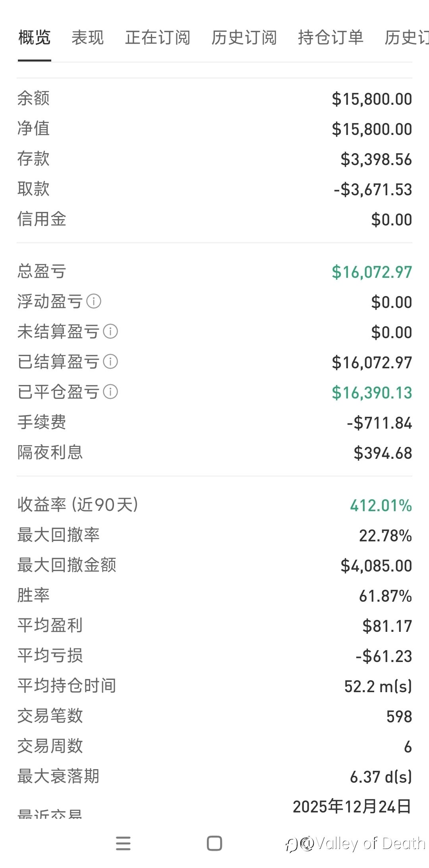Open the 正在订阅 tab
The height and width of the screenshot is (868, 429).
(x=158, y=38)
